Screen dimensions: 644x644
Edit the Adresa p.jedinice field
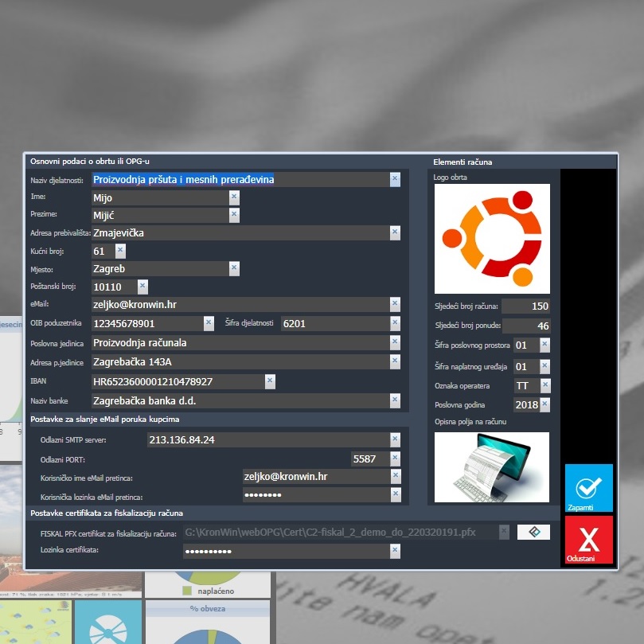(240, 362)
